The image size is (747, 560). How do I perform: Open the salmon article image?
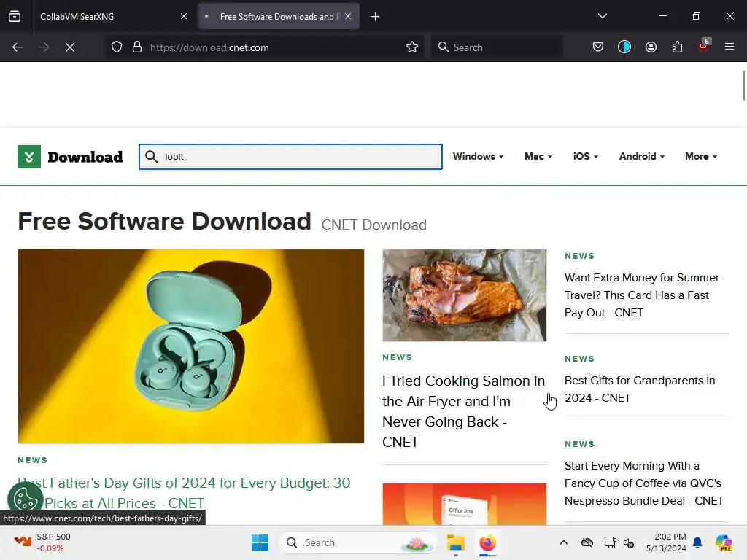(x=465, y=295)
